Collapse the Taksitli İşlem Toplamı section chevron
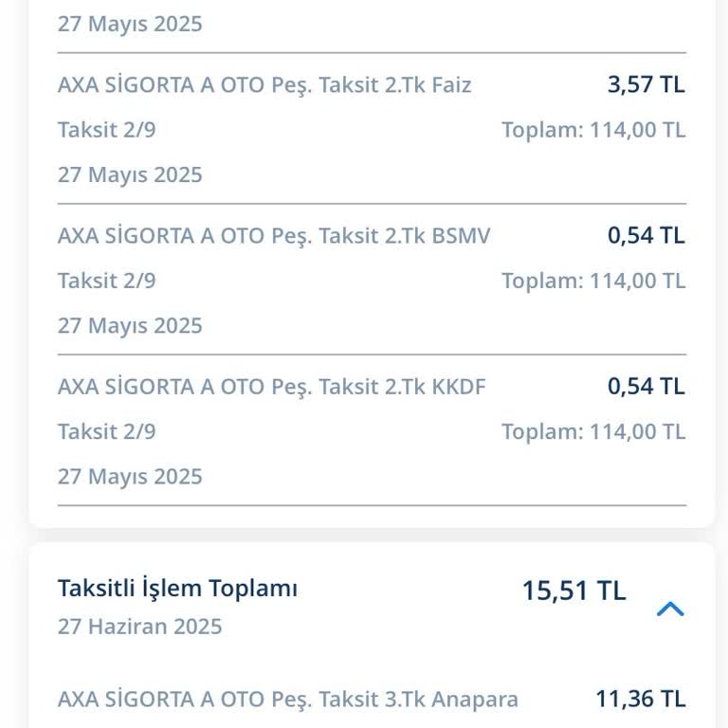This screenshot has width=728, height=728. (670, 609)
